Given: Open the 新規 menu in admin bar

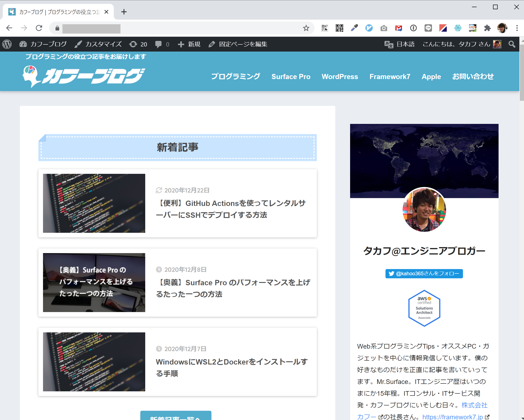Looking at the screenshot, I should coord(189,44).
